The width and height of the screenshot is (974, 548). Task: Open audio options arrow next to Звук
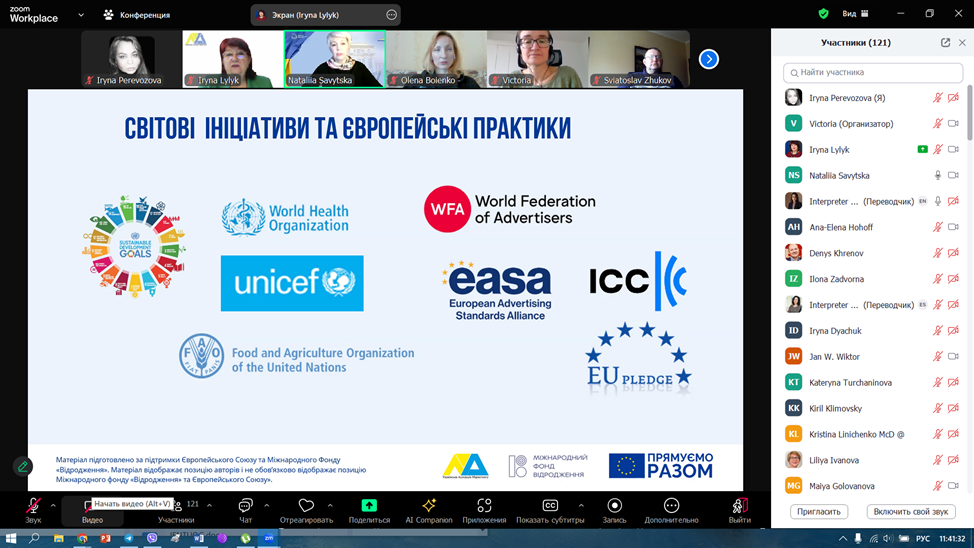(53, 505)
